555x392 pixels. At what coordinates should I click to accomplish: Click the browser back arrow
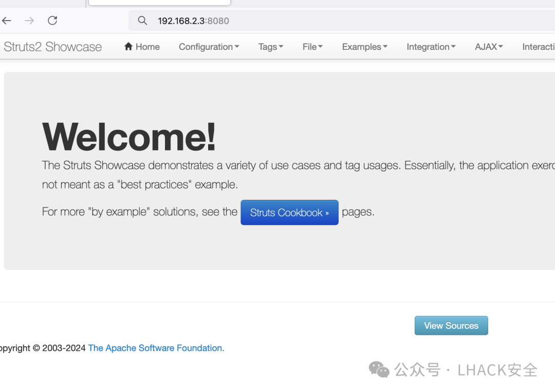pyautogui.click(x=6, y=21)
